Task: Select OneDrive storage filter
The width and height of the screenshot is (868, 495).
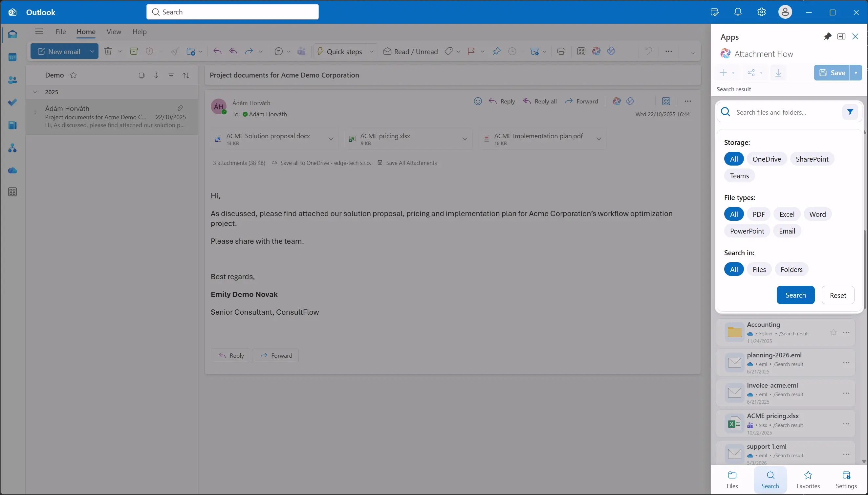Action: click(767, 159)
